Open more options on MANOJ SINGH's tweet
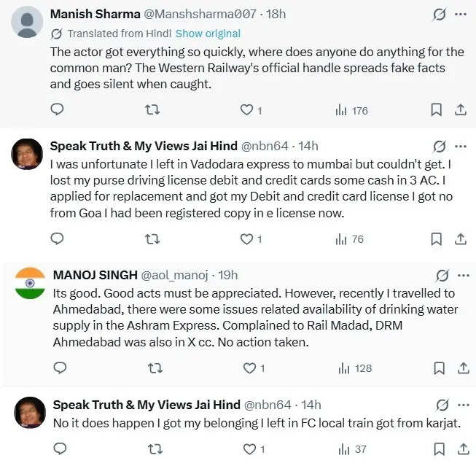The width and height of the screenshot is (476, 474). point(462,275)
